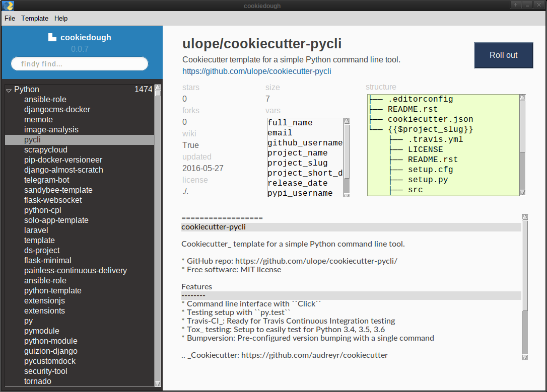Select the pycustomdock template

pos(49,361)
